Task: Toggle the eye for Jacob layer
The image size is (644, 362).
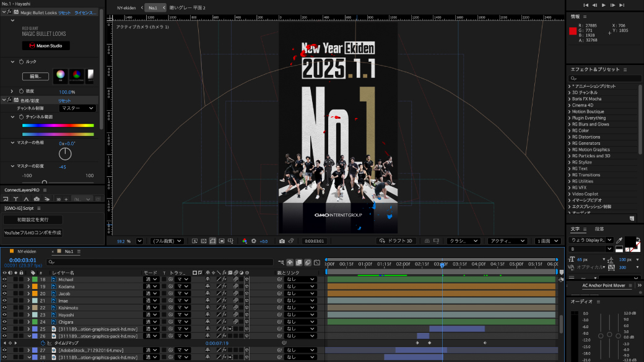Action: click(x=4, y=293)
